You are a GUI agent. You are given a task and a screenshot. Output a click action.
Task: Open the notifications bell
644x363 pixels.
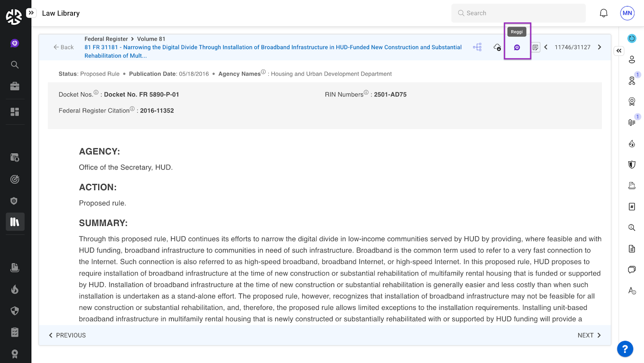pyautogui.click(x=603, y=13)
